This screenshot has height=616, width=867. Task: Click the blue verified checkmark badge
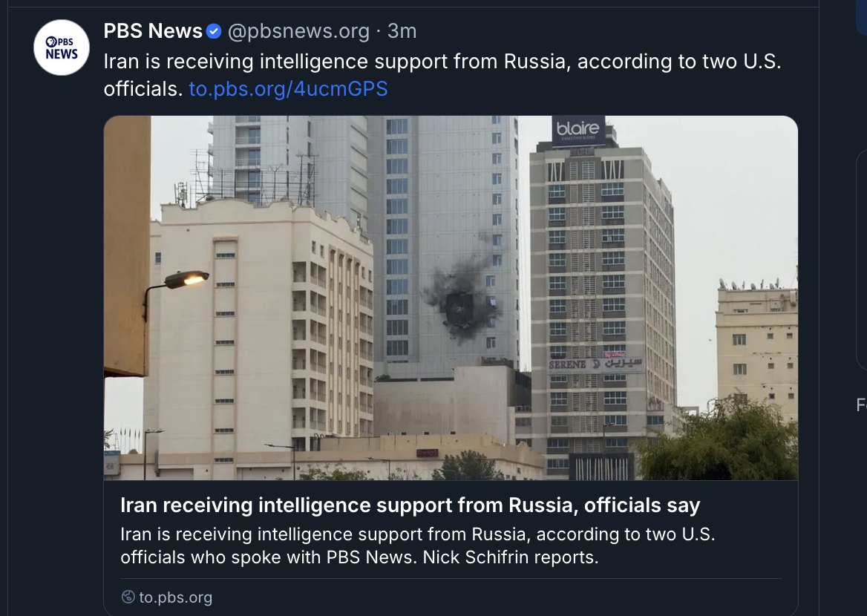(x=214, y=31)
